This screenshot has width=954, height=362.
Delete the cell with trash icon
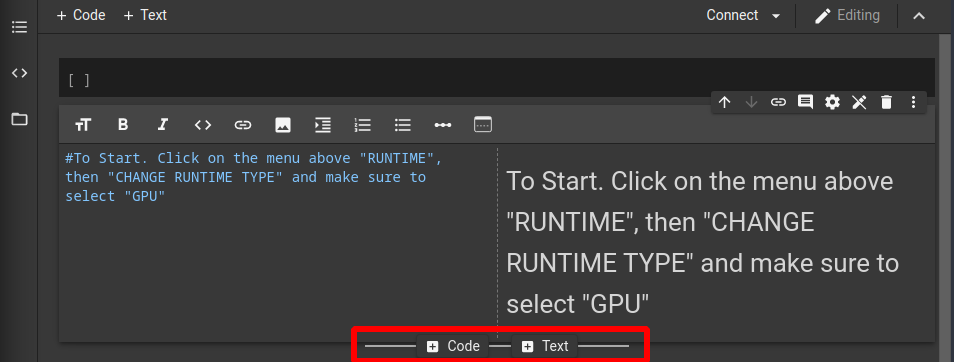tap(886, 102)
